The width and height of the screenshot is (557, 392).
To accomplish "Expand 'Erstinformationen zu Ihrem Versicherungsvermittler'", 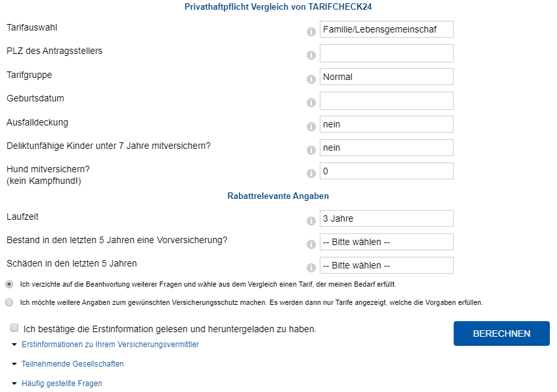I will [110, 345].
